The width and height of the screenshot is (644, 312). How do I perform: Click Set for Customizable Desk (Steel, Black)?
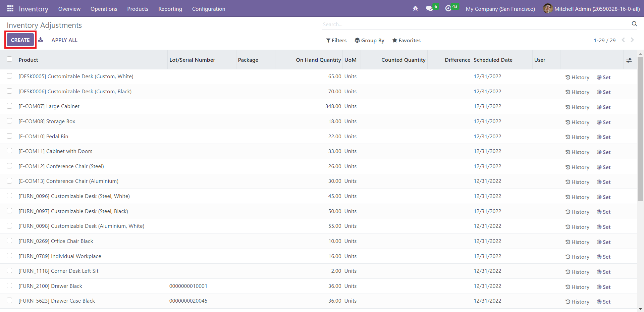pos(604,212)
